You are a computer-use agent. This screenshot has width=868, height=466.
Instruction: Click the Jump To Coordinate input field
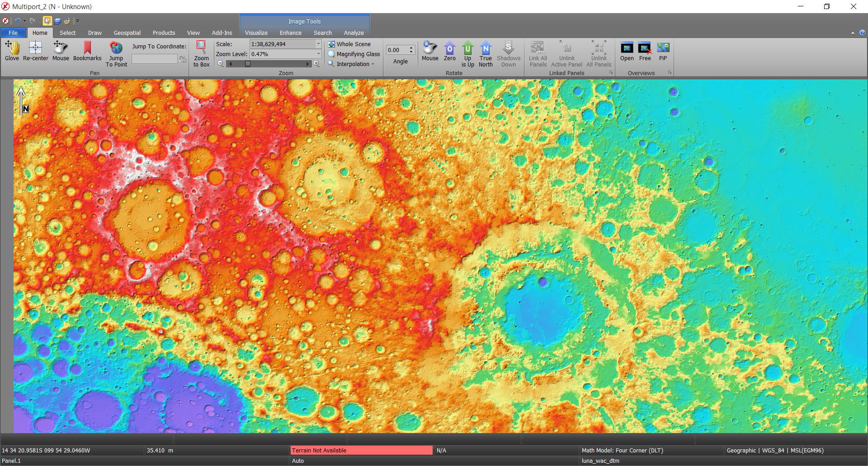click(x=155, y=58)
